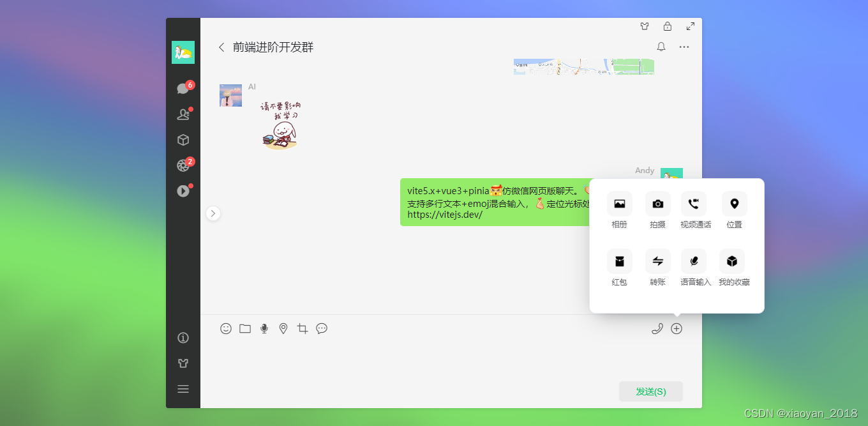Toggle the notification bell for the group
The height and width of the screenshot is (426, 868).
click(661, 47)
